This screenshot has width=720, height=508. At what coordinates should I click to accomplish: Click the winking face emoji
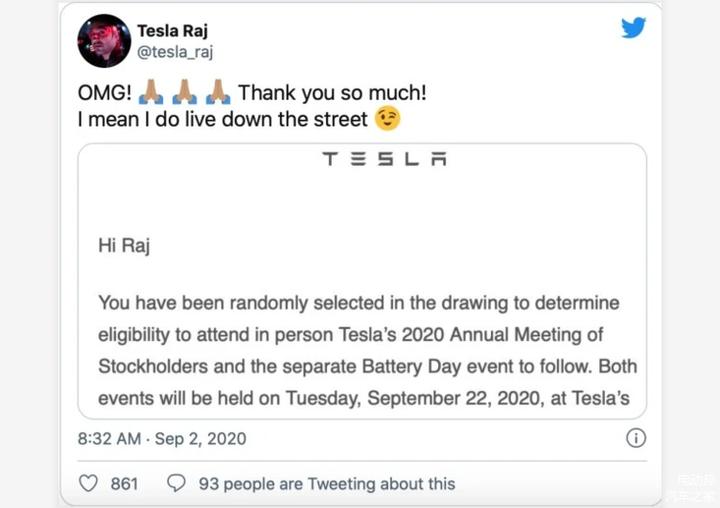pyautogui.click(x=388, y=119)
